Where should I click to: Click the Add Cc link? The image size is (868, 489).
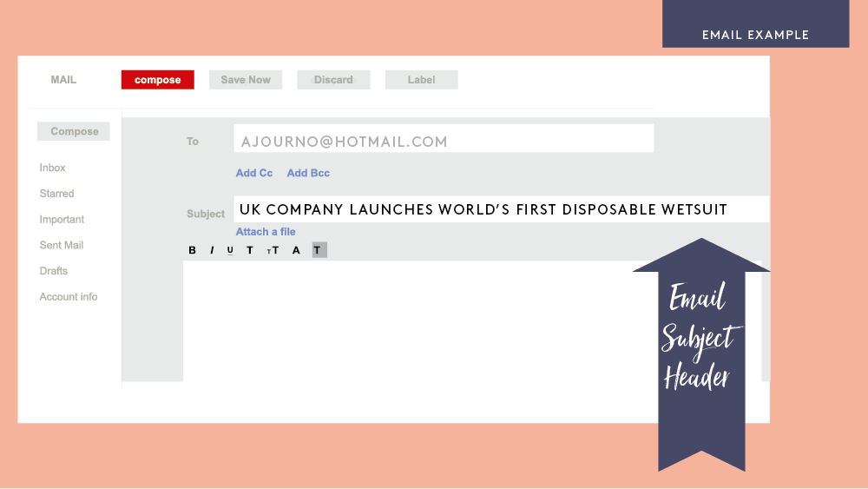pyautogui.click(x=254, y=173)
